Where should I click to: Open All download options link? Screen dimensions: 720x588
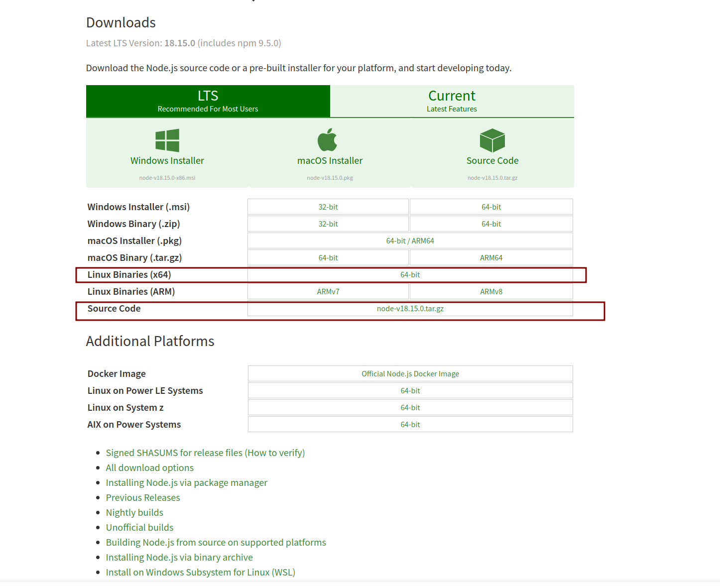(x=150, y=468)
